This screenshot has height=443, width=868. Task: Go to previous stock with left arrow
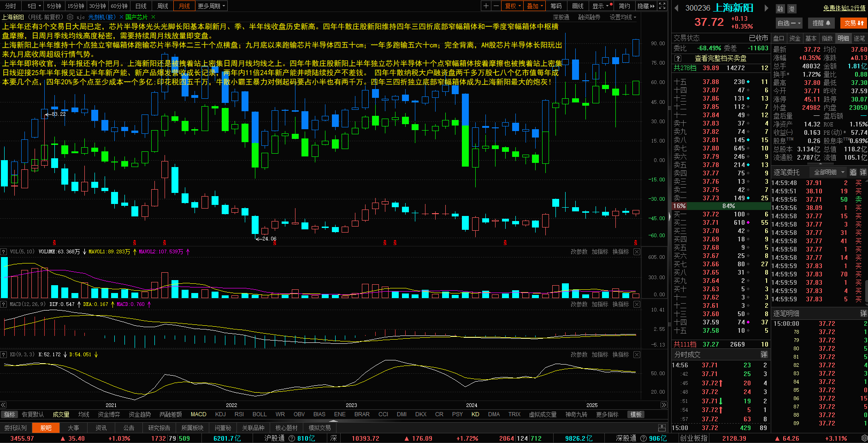point(676,8)
